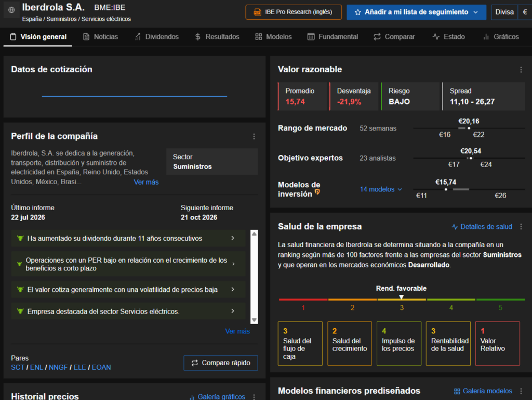Open the Dividendos tab
This screenshot has height=400, width=532.
tap(157, 37)
